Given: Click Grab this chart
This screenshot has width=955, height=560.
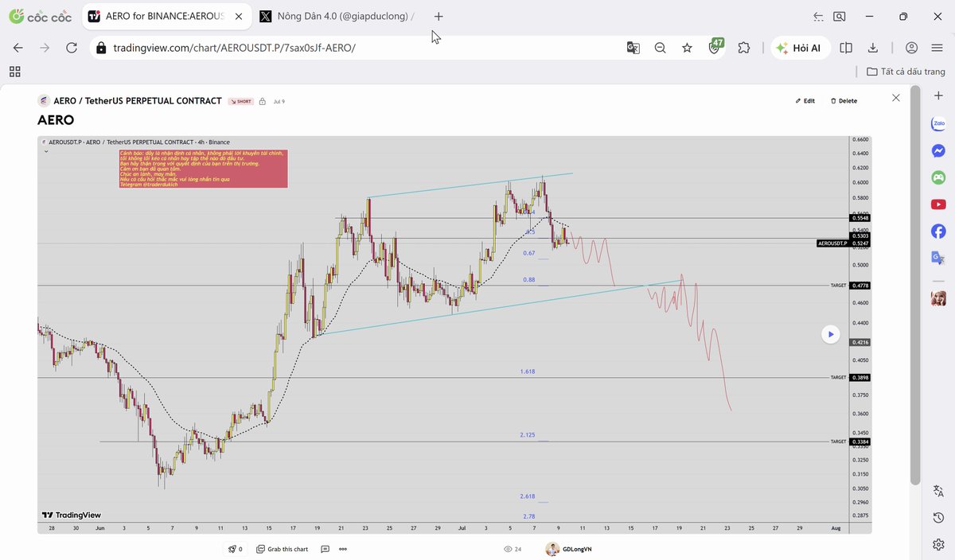Looking at the screenshot, I should (283, 549).
